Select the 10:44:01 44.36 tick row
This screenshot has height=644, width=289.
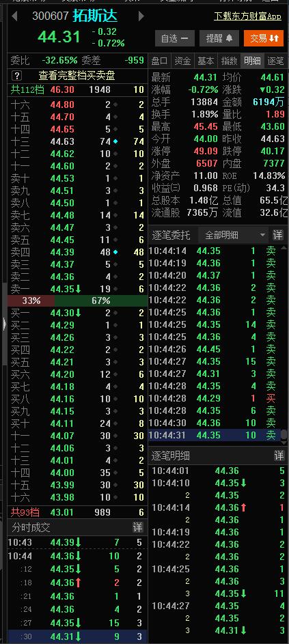coord(219,471)
